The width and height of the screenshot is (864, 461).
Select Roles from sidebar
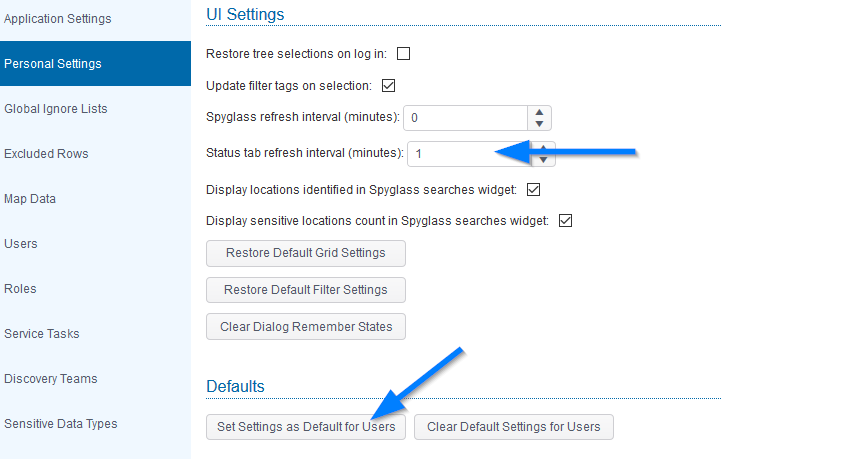(20, 289)
